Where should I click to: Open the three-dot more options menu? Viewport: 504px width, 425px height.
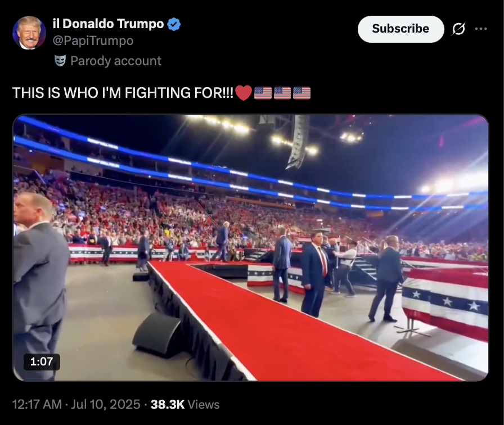[x=481, y=29]
